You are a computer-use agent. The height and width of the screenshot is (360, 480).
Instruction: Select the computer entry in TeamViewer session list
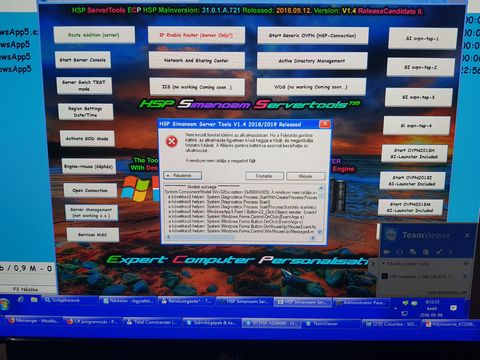(424, 276)
